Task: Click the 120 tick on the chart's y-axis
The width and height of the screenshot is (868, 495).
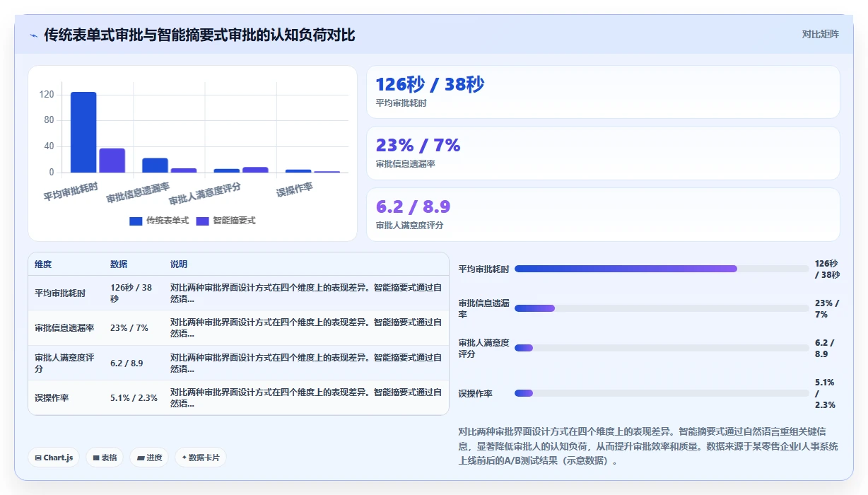Action: [x=47, y=94]
